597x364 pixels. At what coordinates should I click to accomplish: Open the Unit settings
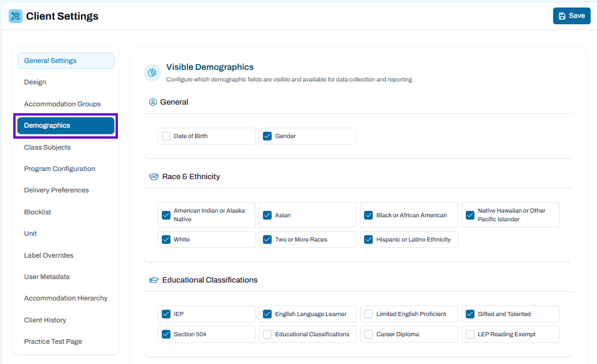click(x=66, y=233)
